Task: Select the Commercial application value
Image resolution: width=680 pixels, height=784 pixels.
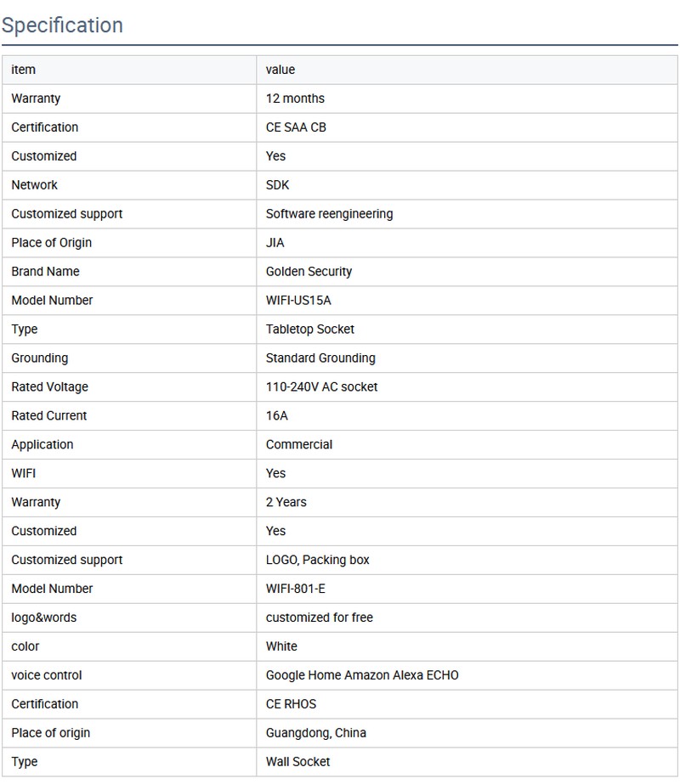Action: pos(299,445)
